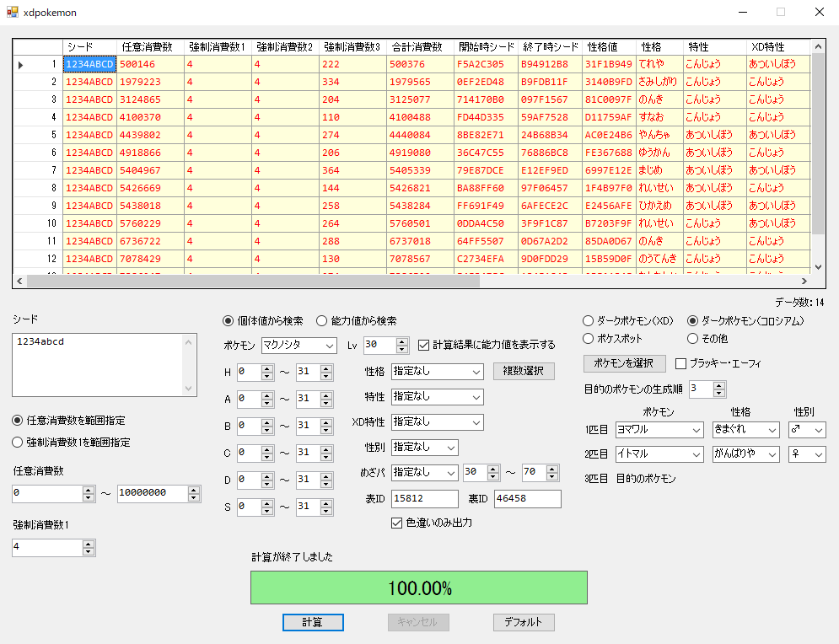Click the 複数選択 button
Viewport: 839px width, 644px height.
[524, 371]
